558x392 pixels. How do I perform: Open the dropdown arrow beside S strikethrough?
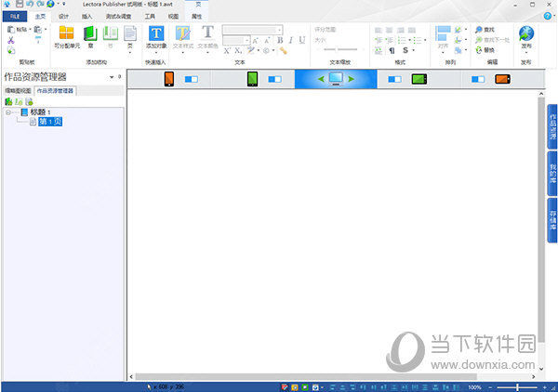pos(413,50)
